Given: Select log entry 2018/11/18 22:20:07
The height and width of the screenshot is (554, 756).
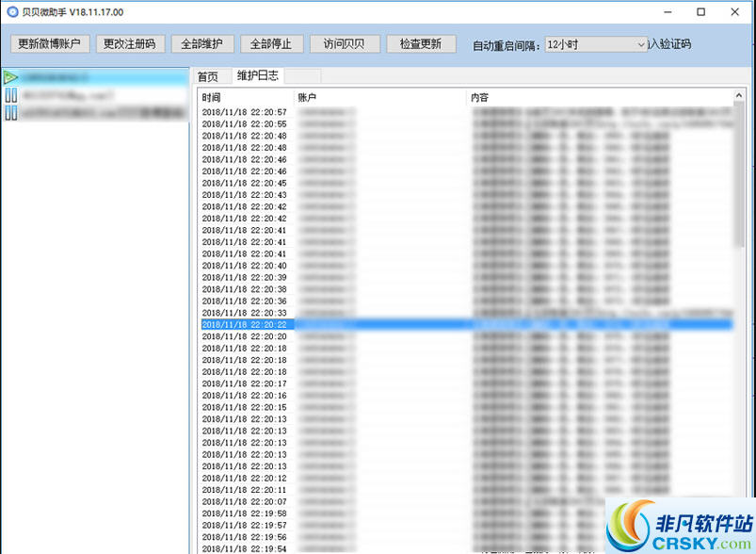Looking at the screenshot, I should [466, 502].
